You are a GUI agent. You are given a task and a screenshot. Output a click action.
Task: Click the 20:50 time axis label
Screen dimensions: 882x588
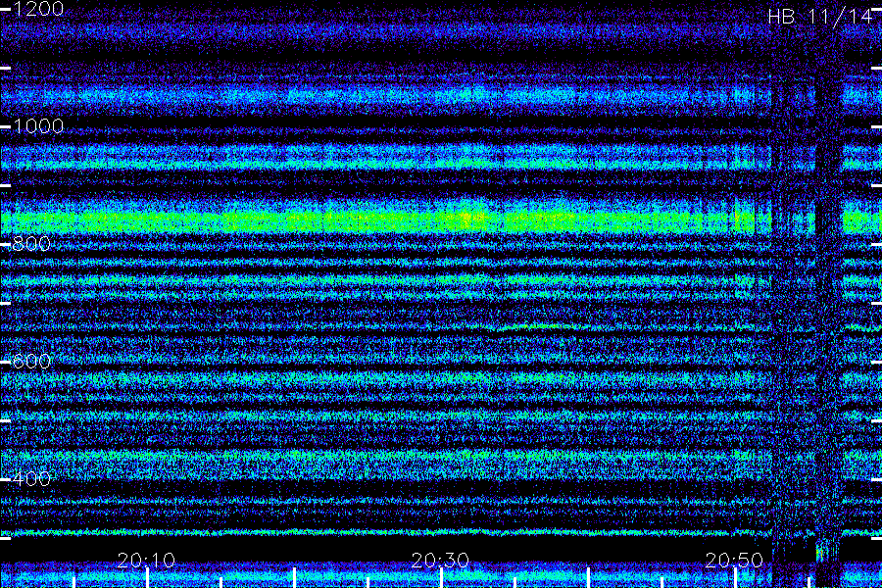pos(734,560)
